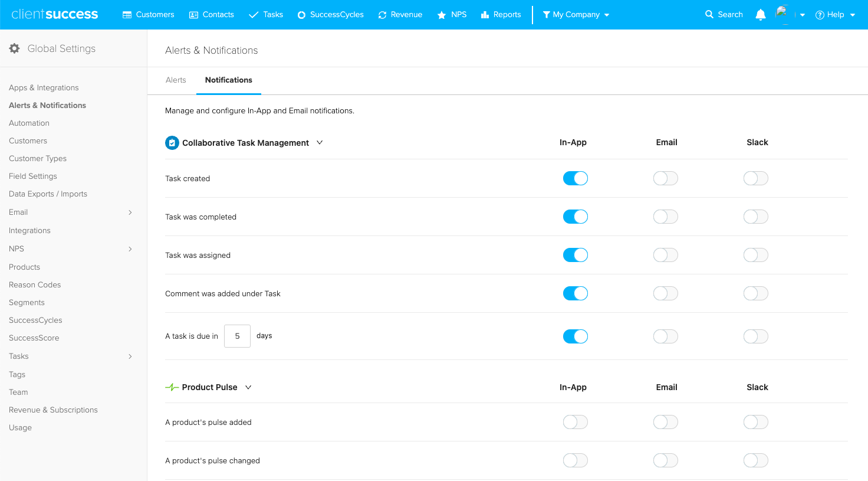Image resolution: width=868 pixels, height=481 pixels.
Task: Expand the NPS submenu arrow in sidebar
Action: 130,249
